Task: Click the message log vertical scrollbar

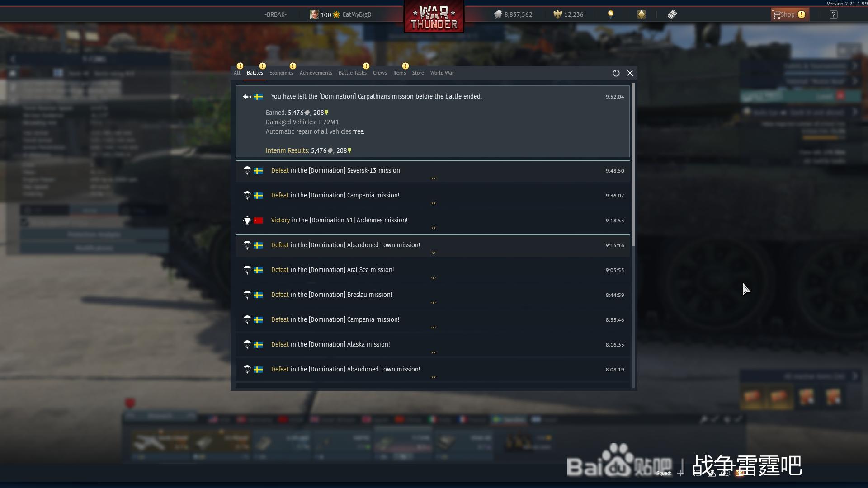Action: (634, 165)
